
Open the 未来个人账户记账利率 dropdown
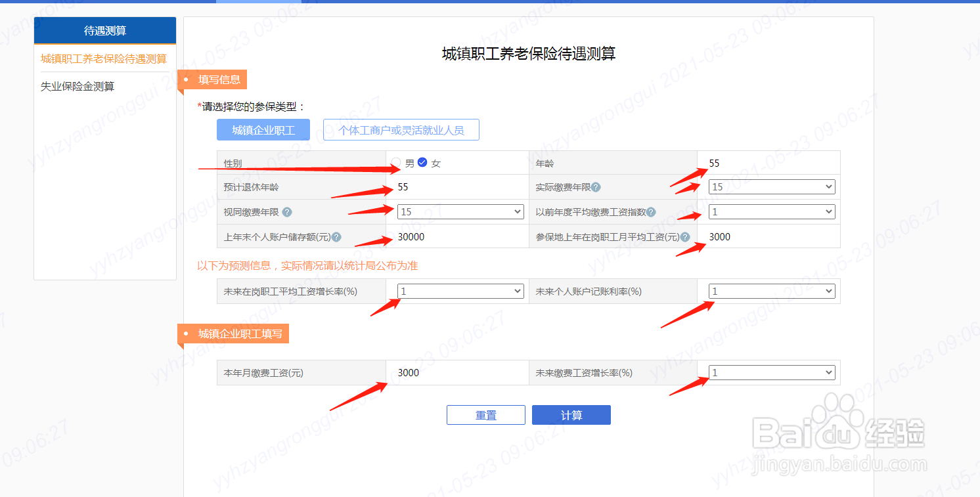coord(772,291)
